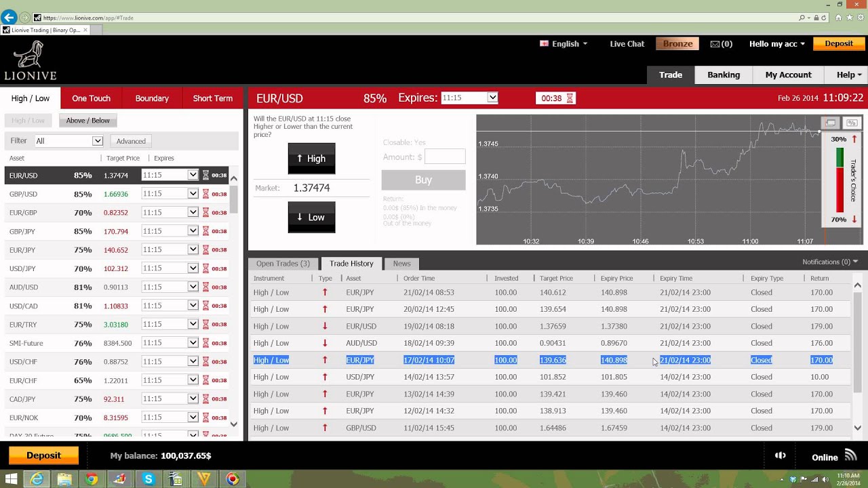Expand the Hello my acc menu

777,43
